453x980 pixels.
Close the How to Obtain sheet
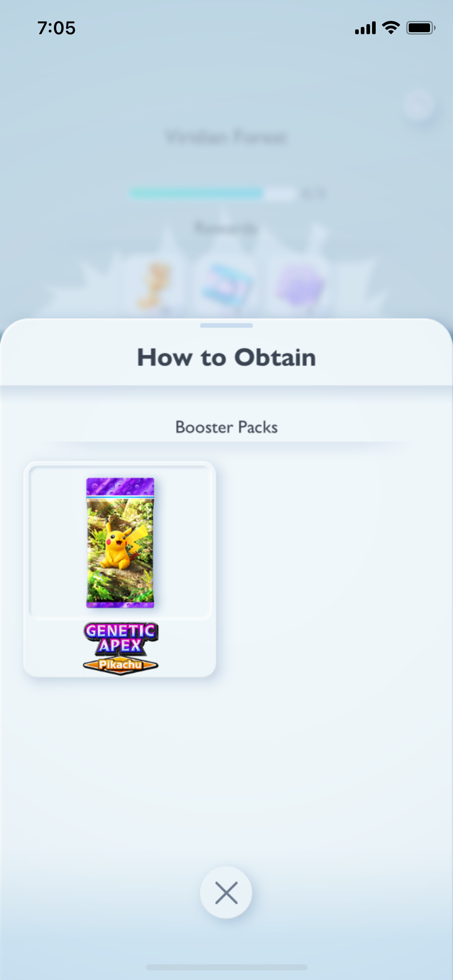point(226,892)
